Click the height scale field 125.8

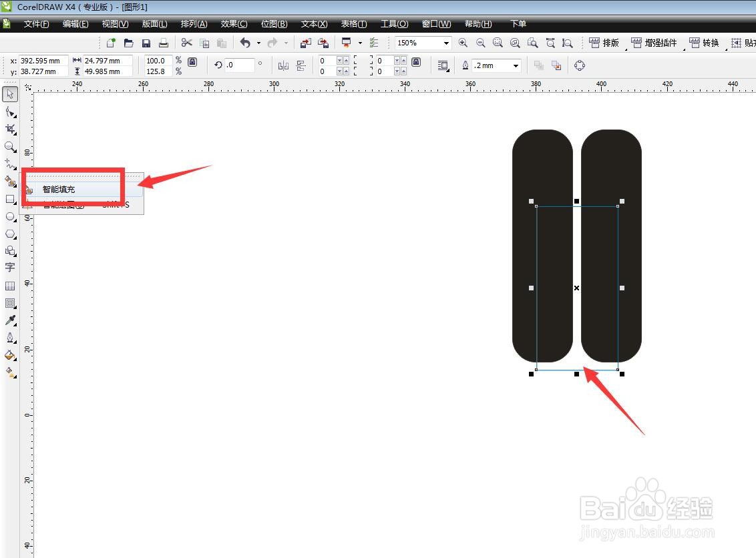click(x=158, y=71)
